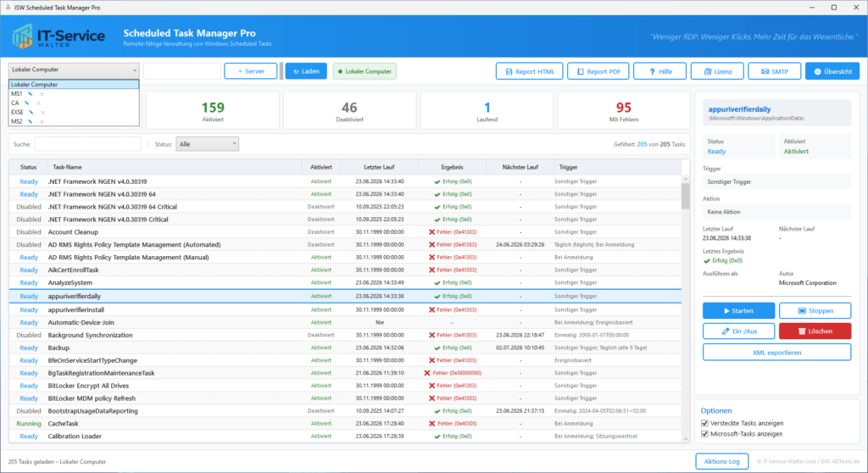Remove the EXSE server with its X icon
Image resolution: width=868 pixels, height=473 pixels.
click(x=42, y=113)
